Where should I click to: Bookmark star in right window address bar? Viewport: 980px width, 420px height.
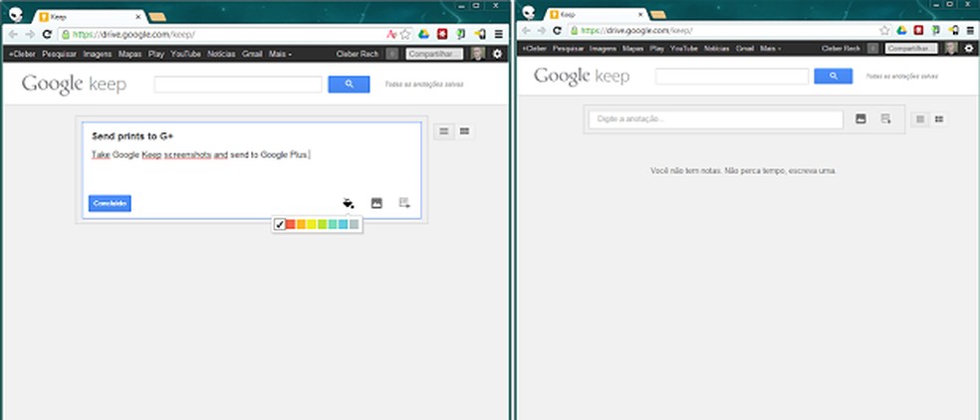point(884,30)
